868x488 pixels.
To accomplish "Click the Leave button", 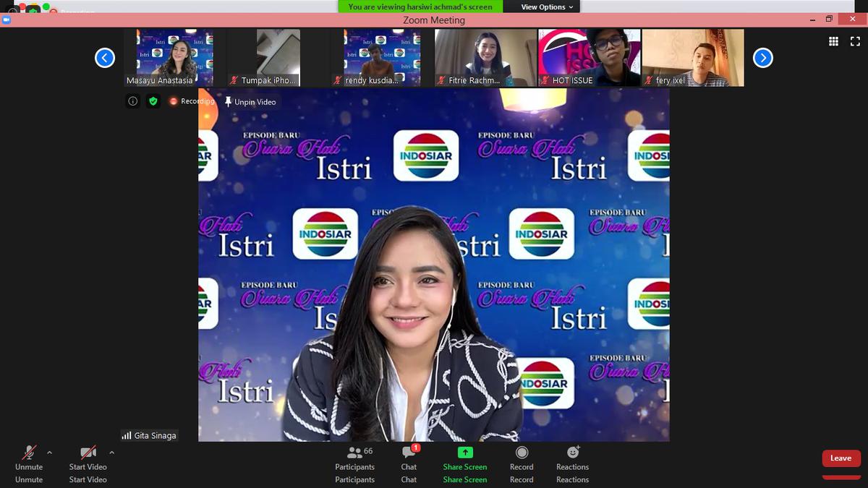I will click(x=841, y=458).
